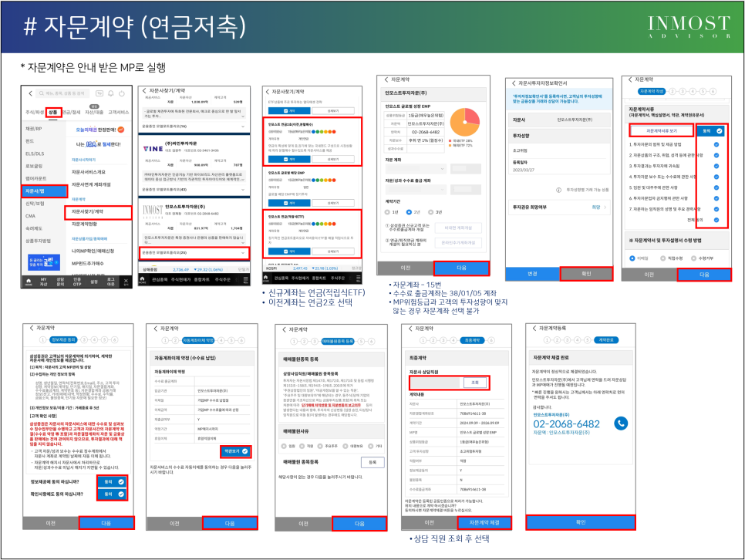Select the 3년 contract period radio button
Viewport: 745px width, 560px height.
pos(431,212)
